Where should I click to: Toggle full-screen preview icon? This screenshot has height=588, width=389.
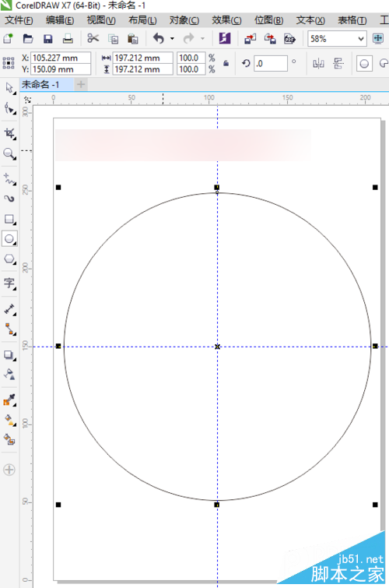378,38
